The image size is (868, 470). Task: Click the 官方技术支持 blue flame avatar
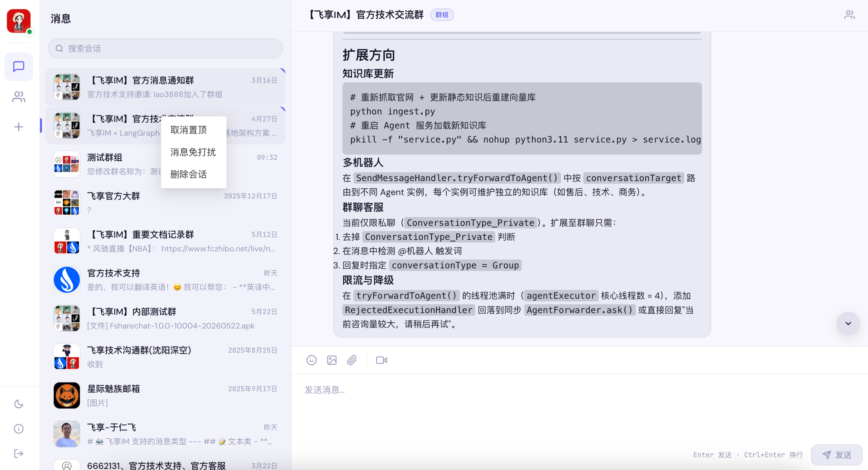click(x=67, y=280)
